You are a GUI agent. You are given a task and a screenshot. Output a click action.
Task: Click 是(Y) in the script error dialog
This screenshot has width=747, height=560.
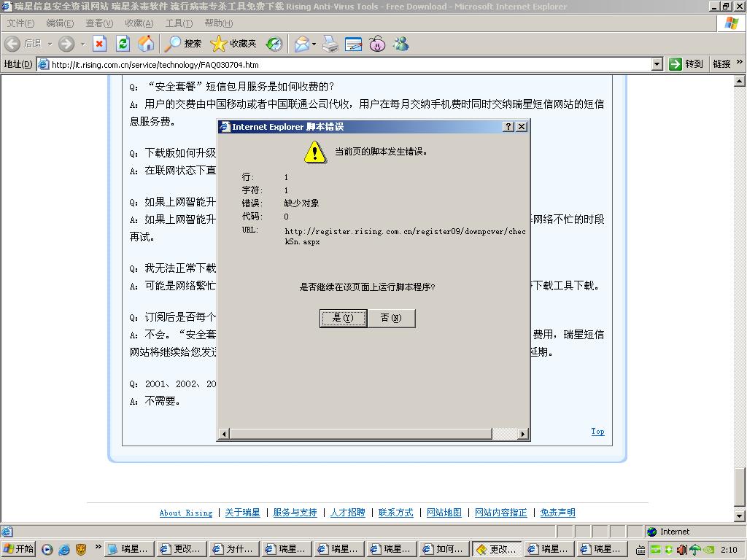coord(343,318)
